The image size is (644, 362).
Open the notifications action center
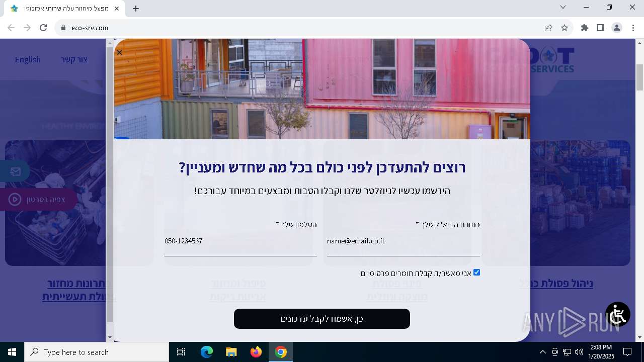point(627,352)
